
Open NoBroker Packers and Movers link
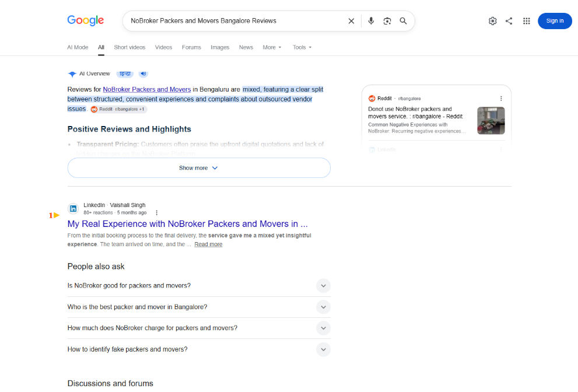click(147, 89)
